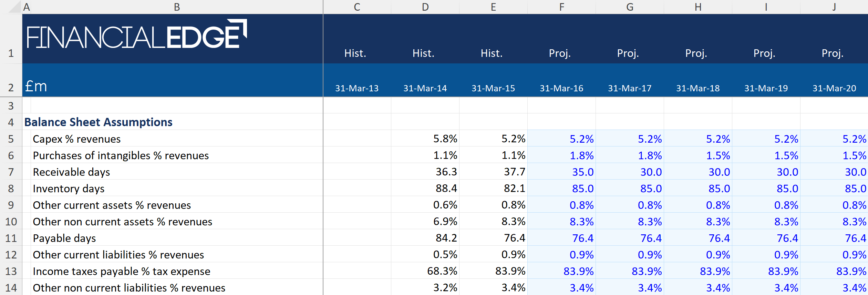Image resolution: width=868 pixels, height=295 pixels.
Task: Select Other non current liabilities 3.2% cell
Action: [x=425, y=287]
